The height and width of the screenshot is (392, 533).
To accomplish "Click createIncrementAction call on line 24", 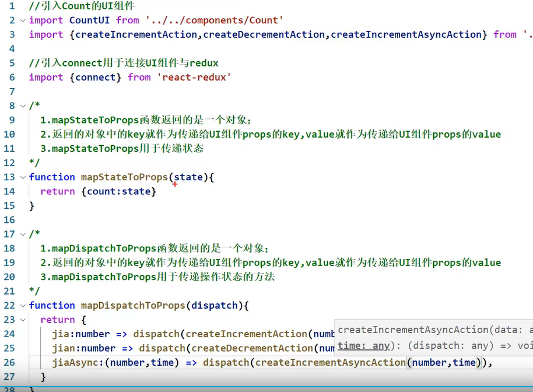I will pos(246,334).
